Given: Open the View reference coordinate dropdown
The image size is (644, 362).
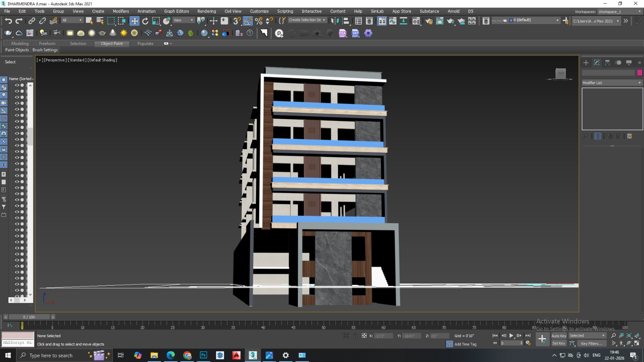Looking at the screenshot, I should coord(184,20).
